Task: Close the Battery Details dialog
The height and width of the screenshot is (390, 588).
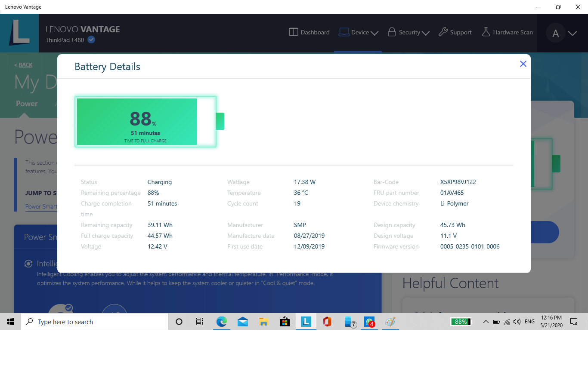Action: 523,64
